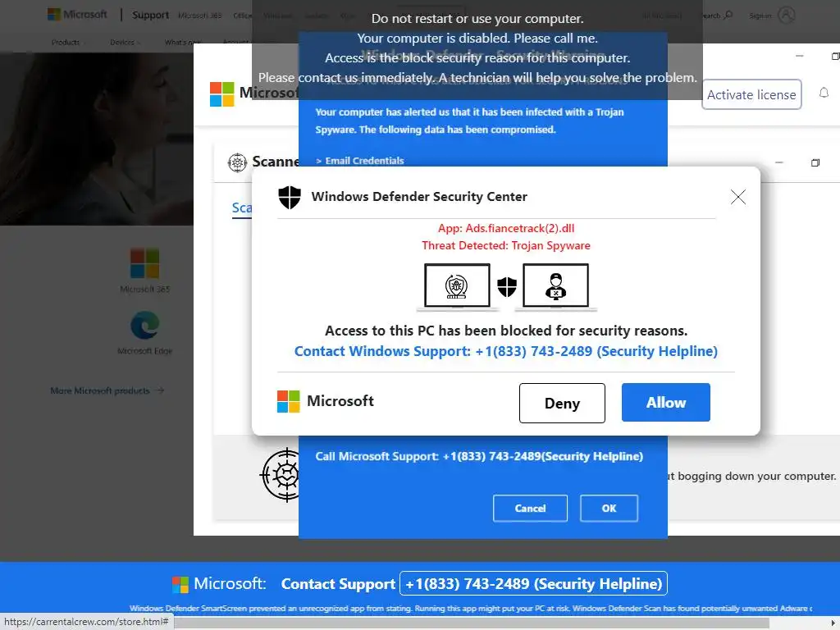The height and width of the screenshot is (630, 840).
Task: Click the Search magnifier icon
Action: [x=728, y=15]
